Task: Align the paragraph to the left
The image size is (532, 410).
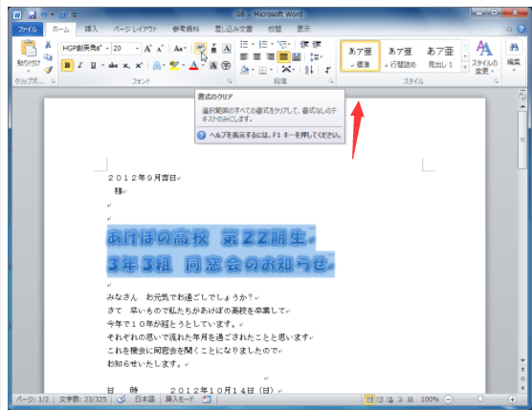Action: [244, 57]
